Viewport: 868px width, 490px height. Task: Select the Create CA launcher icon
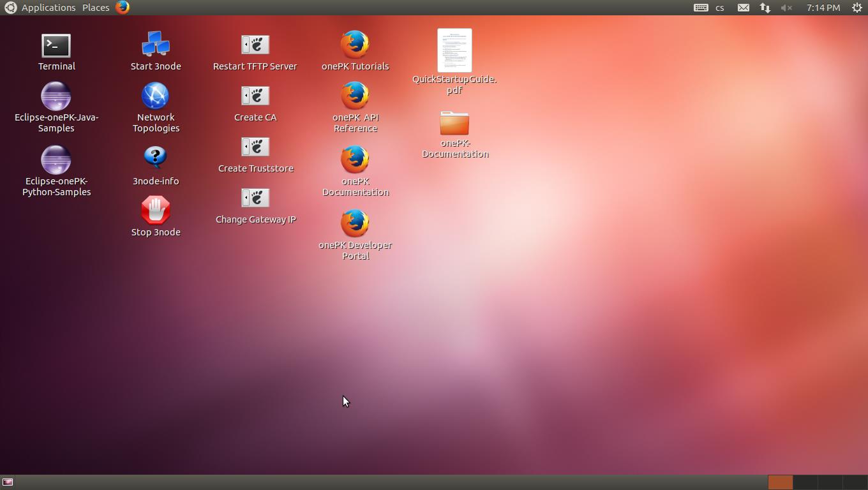(255, 96)
